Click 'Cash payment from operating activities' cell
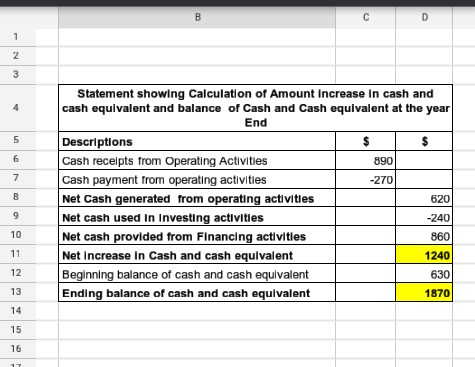475x367 pixels. pyautogui.click(x=197, y=179)
